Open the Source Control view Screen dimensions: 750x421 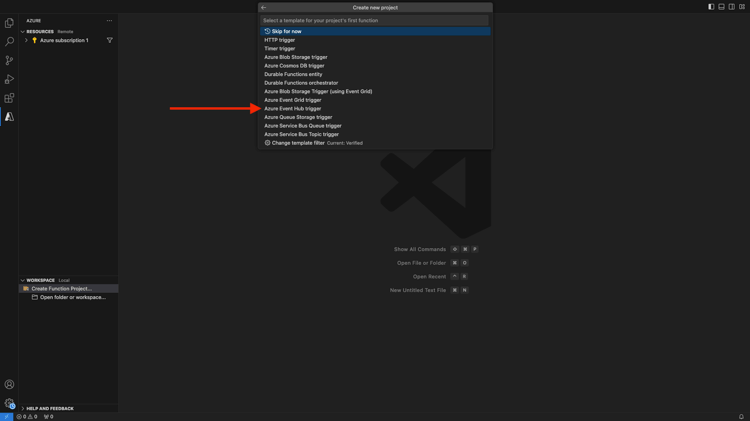[x=9, y=60]
